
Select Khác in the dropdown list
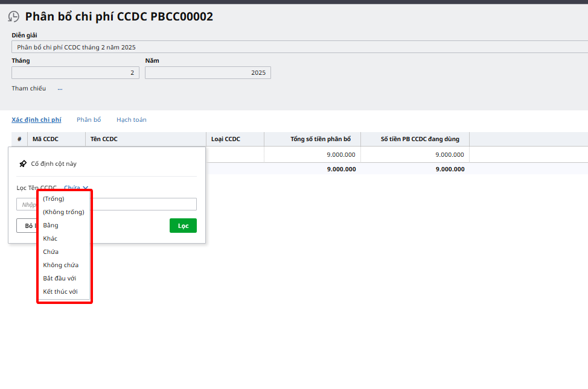coord(50,238)
